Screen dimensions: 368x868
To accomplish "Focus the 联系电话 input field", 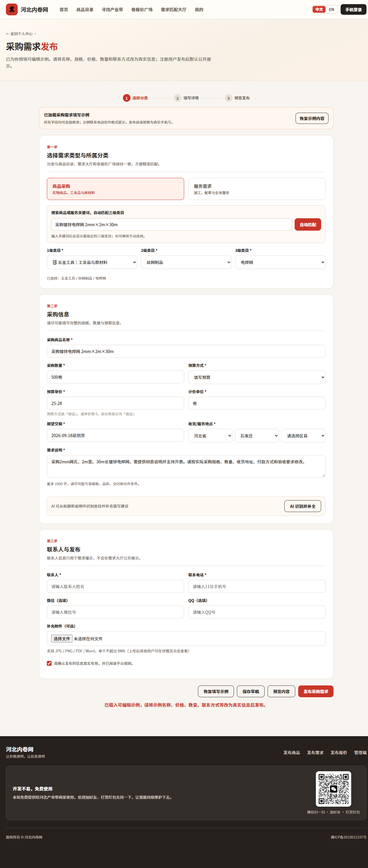I will coord(257,586).
